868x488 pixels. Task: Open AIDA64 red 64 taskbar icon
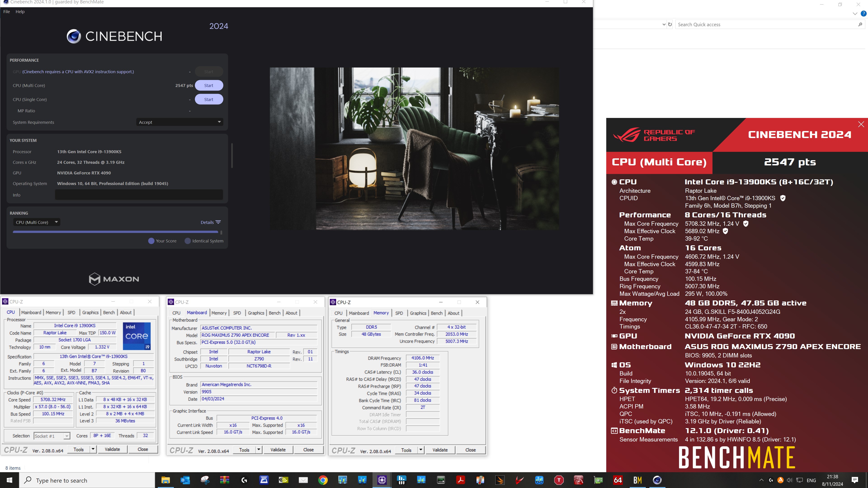[618, 480]
